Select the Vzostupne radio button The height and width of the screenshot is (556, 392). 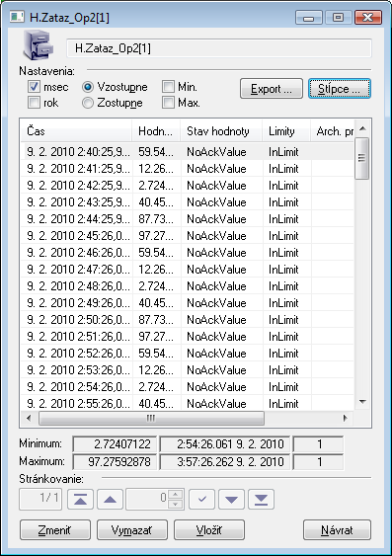(x=88, y=87)
